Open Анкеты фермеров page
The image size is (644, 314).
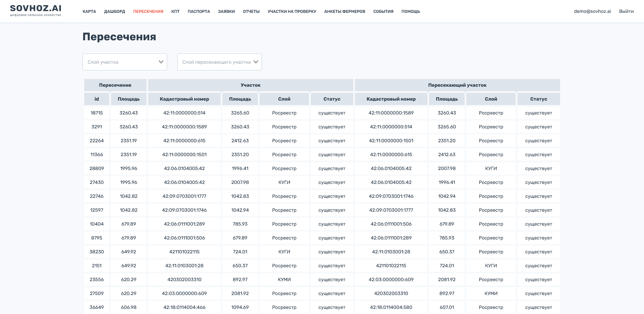pyautogui.click(x=345, y=12)
